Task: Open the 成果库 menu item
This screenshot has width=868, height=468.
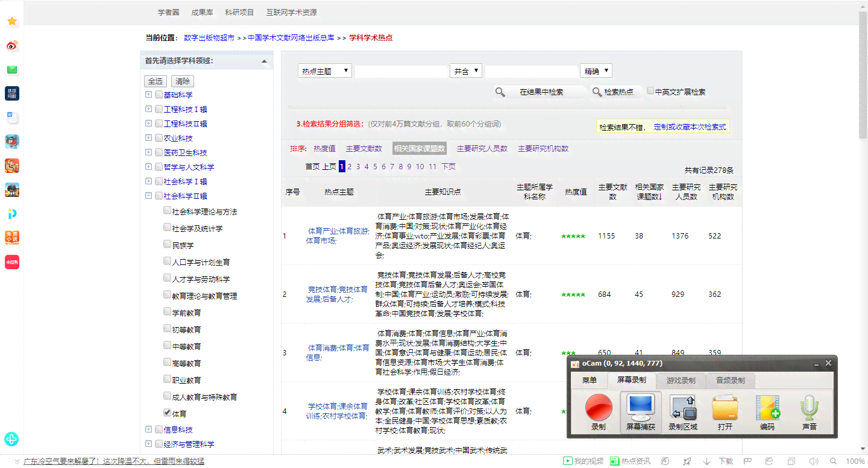Action: pyautogui.click(x=202, y=12)
